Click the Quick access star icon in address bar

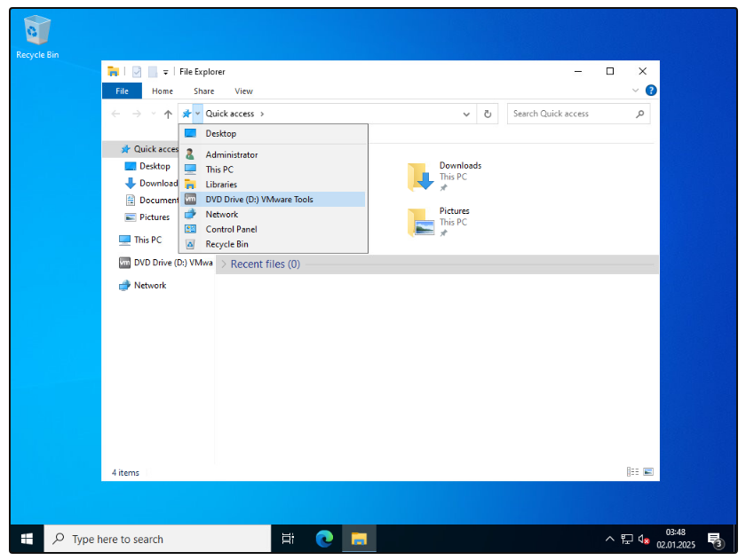[186, 114]
